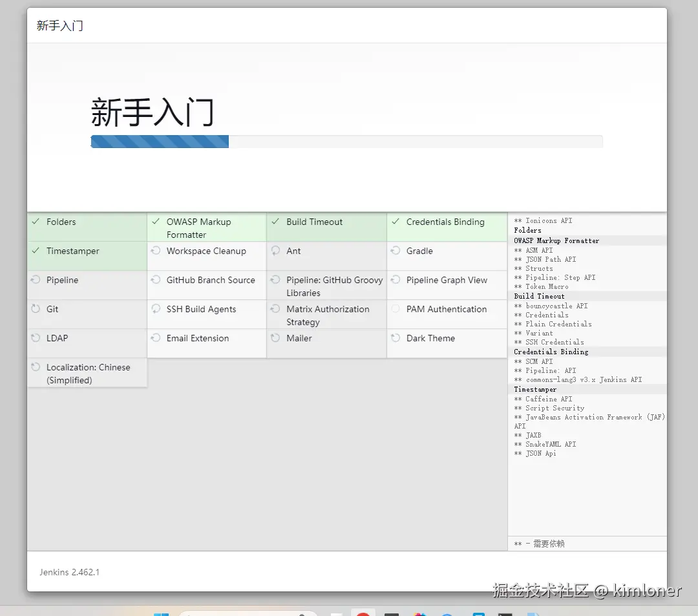The height and width of the screenshot is (616, 698).
Task: Click the checkmark next to Timestamper
Action: pos(36,250)
